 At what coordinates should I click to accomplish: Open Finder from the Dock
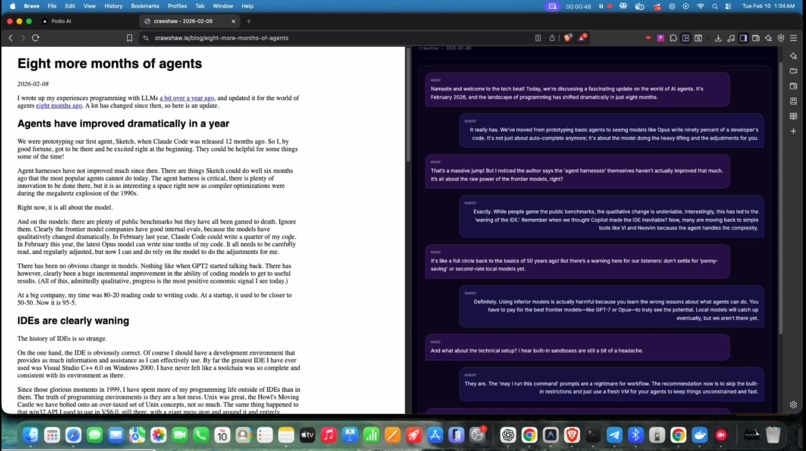point(30,435)
